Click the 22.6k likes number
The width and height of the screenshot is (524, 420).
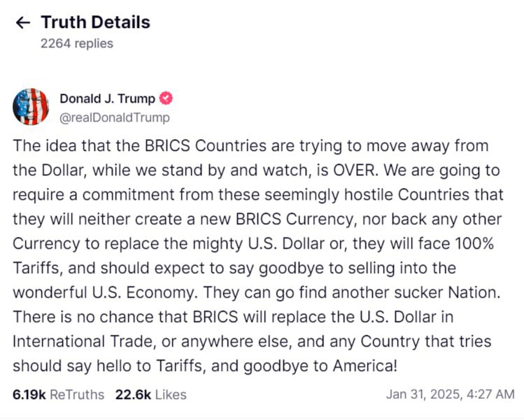click(x=133, y=395)
